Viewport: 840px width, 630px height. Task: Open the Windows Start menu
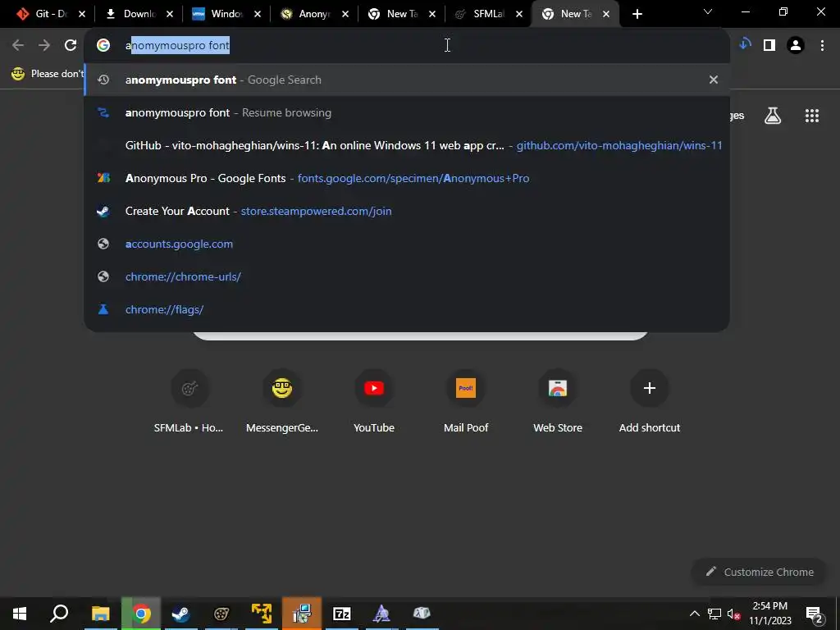click(x=20, y=614)
